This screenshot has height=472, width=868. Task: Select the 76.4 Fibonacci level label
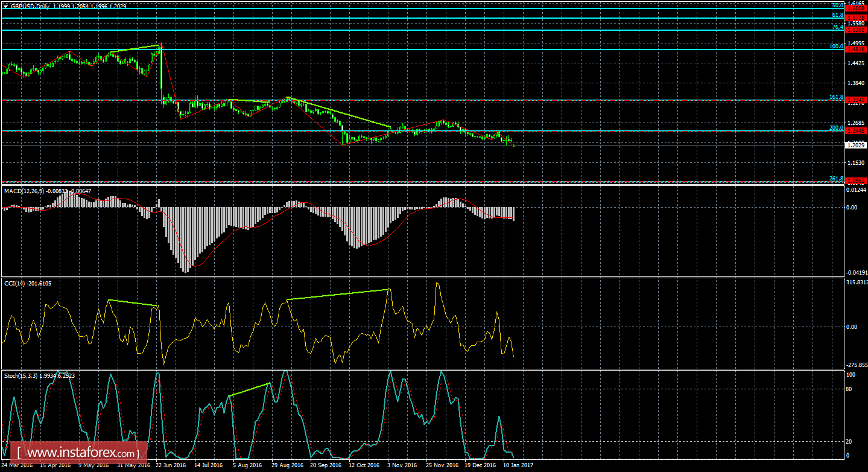[837, 27]
